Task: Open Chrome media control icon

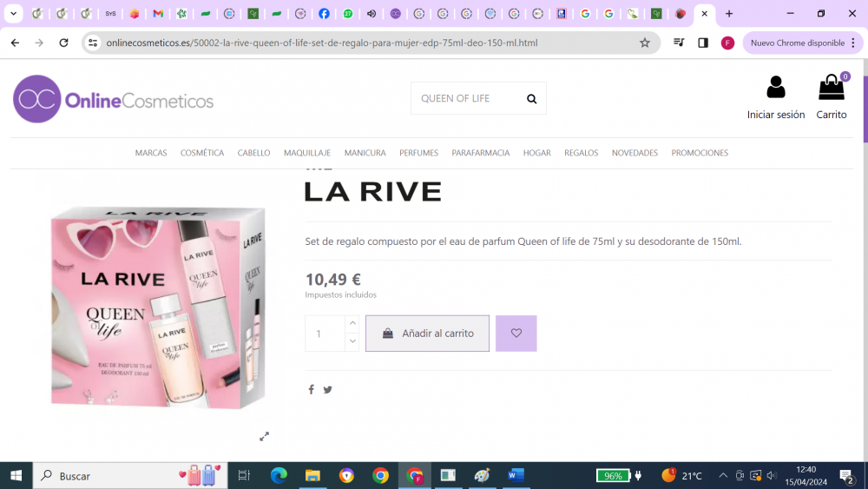Action: click(679, 43)
